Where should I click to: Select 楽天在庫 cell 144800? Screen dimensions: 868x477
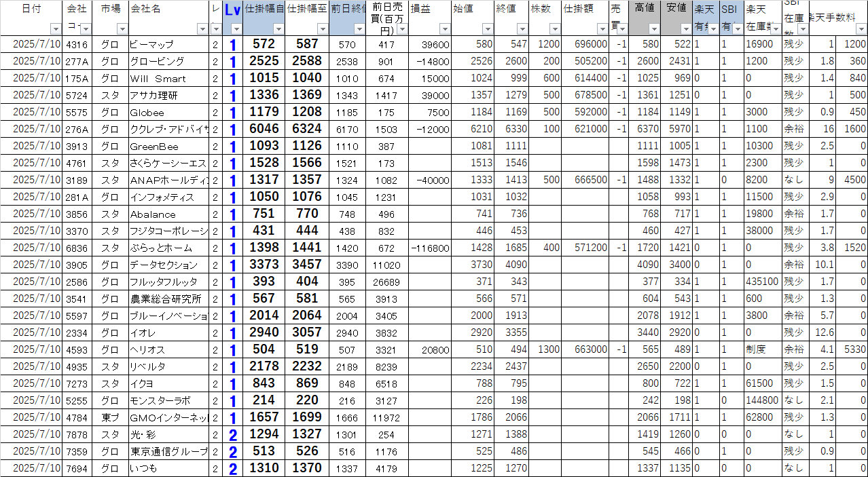763,400
